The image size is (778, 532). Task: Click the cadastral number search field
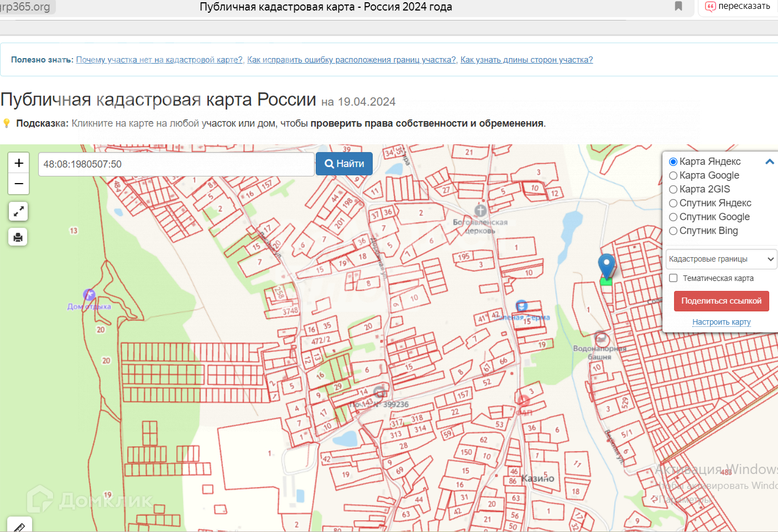pyautogui.click(x=176, y=164)
